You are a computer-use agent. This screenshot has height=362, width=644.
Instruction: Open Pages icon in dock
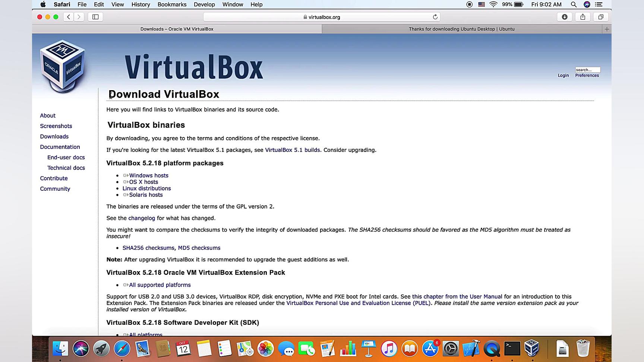point(327,349)
